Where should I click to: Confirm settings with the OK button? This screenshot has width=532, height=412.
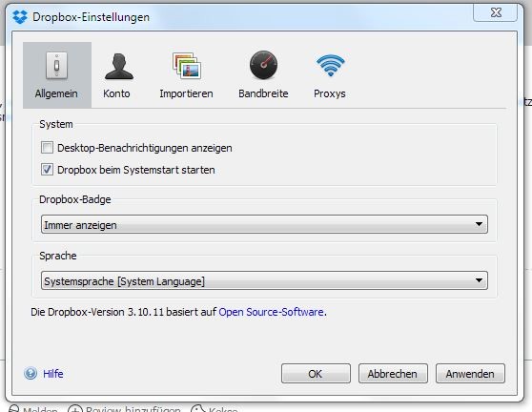coord(316,374)
